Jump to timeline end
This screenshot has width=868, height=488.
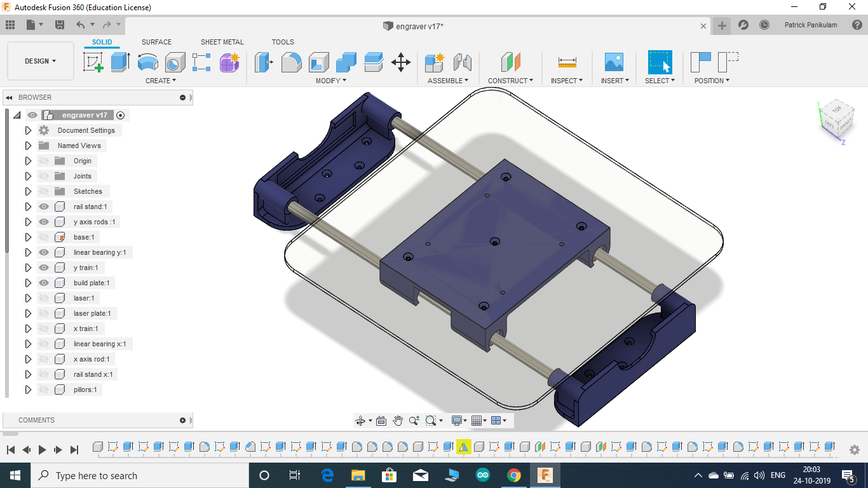(x=74, y=449)
